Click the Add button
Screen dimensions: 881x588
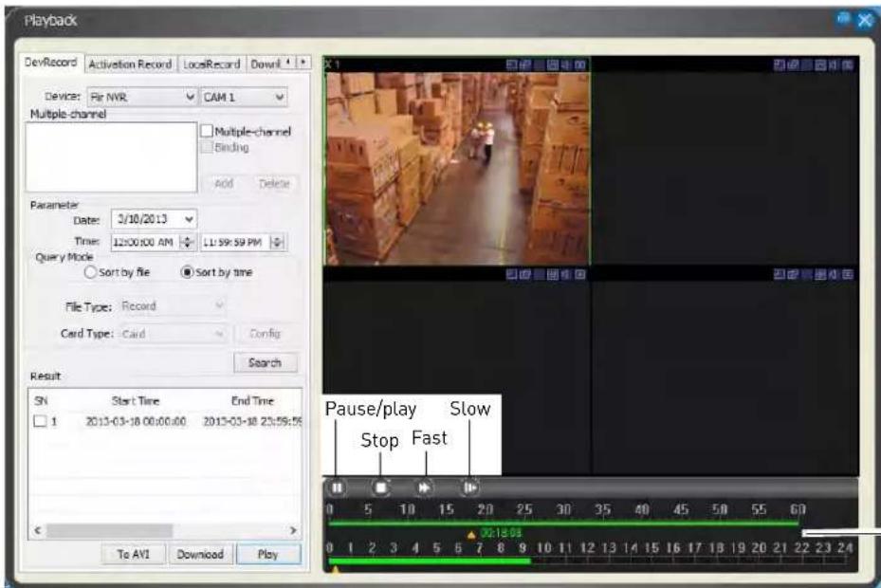tap(224, 184)
